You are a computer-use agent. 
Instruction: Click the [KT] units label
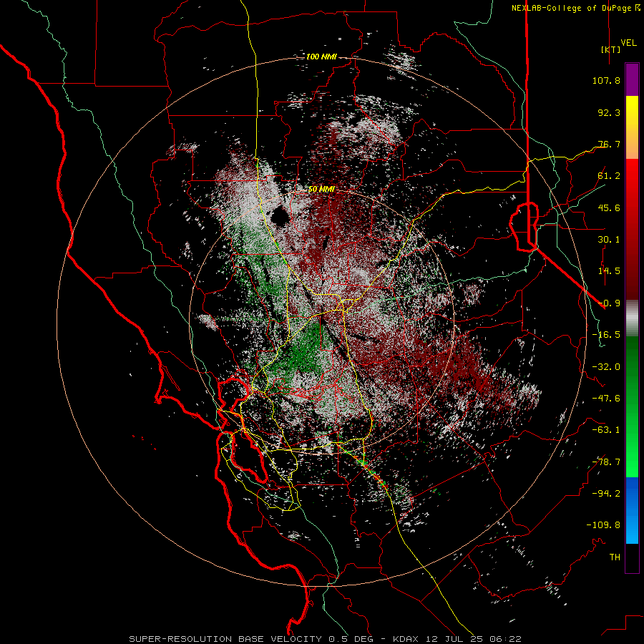click(x=610, y=49)
